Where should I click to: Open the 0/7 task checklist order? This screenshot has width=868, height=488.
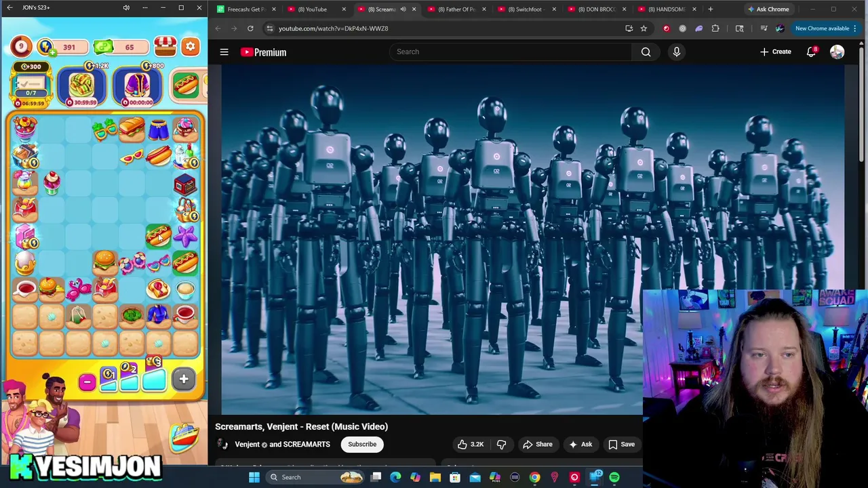[31, 86]
